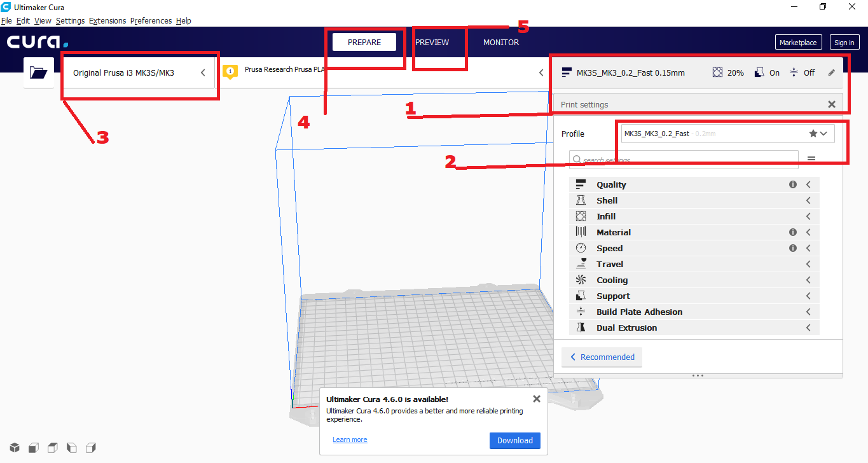Expand the Support settings chevron
The width and height of the screenshot is (868, 463).
pos(808,296)
